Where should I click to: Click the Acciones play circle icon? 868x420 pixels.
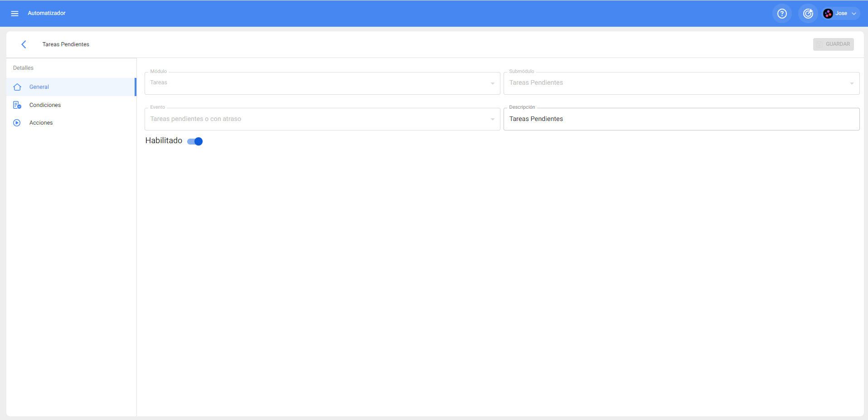pos(17,123)
